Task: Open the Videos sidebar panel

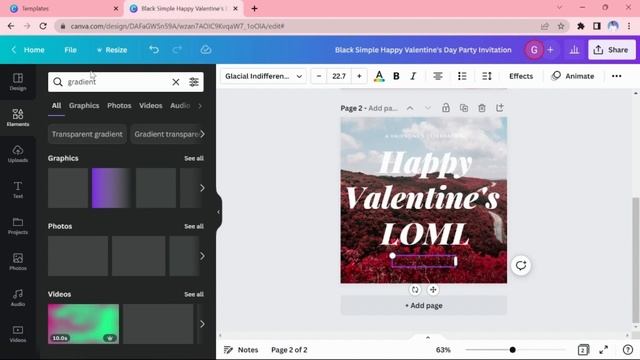Action: (x=18, y=333)
